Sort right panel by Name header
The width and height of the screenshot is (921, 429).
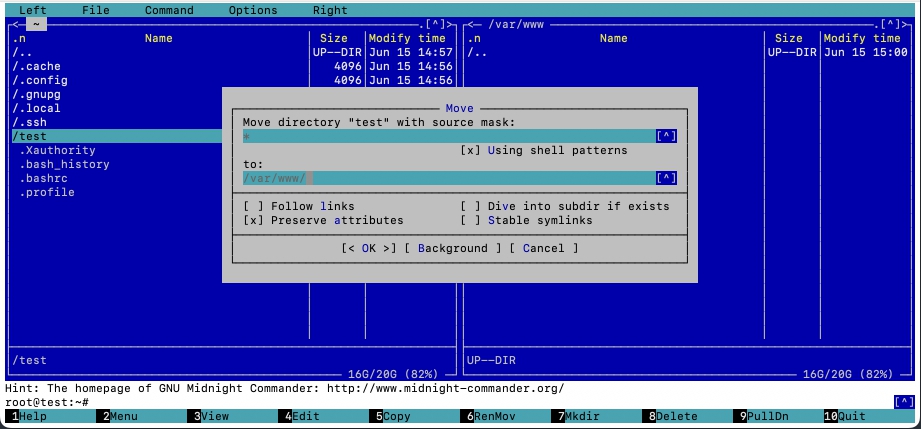coord(614,38)
